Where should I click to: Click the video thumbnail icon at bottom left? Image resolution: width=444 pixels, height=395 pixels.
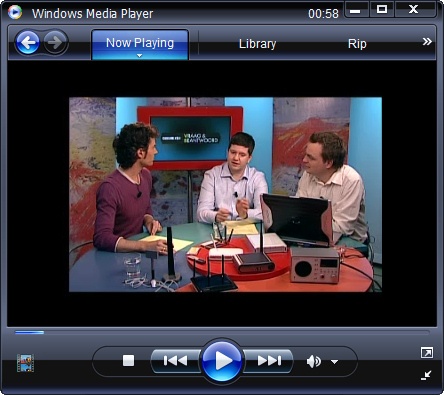point(25,363)
